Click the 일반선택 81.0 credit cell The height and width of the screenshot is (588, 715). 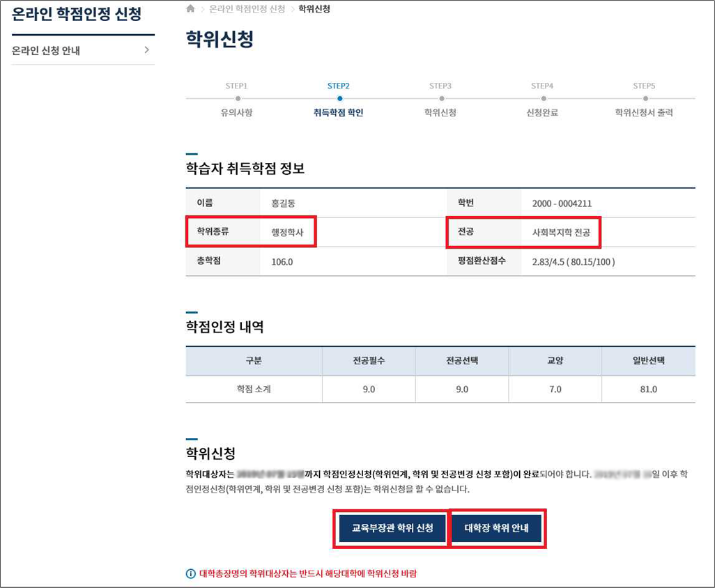(648, 389)
